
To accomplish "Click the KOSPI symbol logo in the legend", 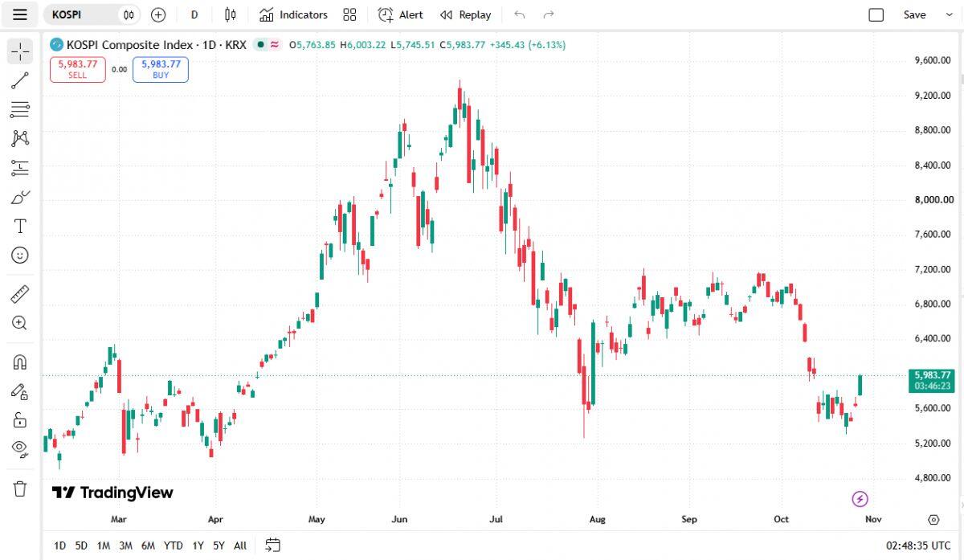I will coord(56,45).
